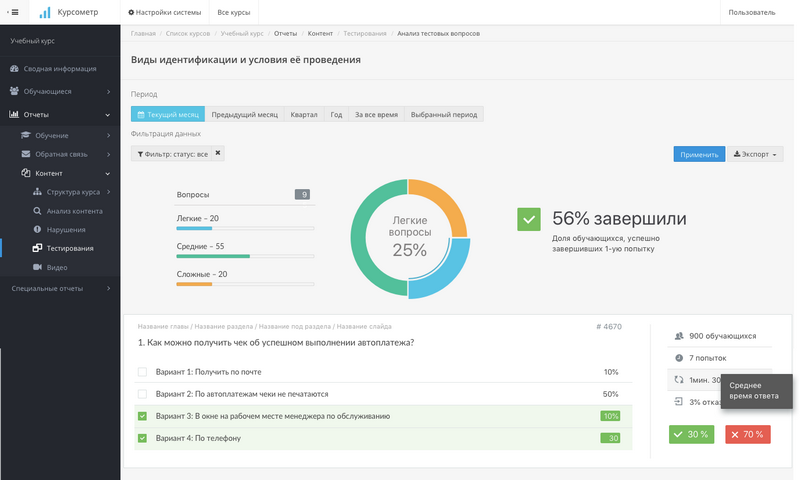This screenshot has width=800, height=480.
Task: Open the Отчеты breadcrumb link
Action: coord(285,33)
